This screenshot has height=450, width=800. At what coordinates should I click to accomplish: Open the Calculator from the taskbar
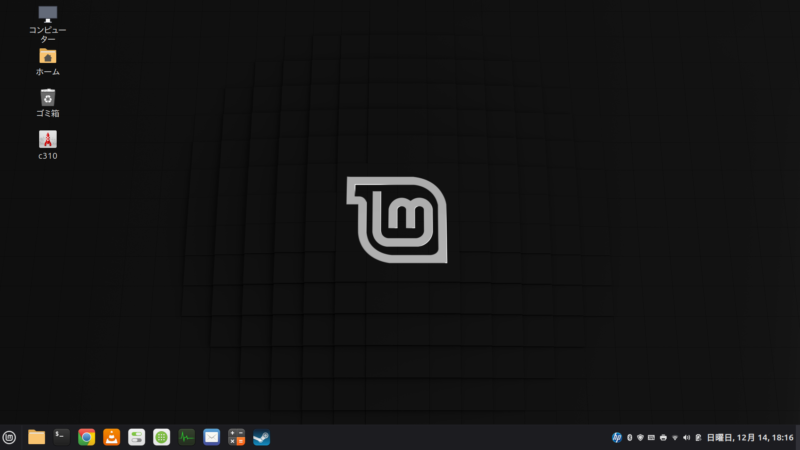(x=237, y=437)
